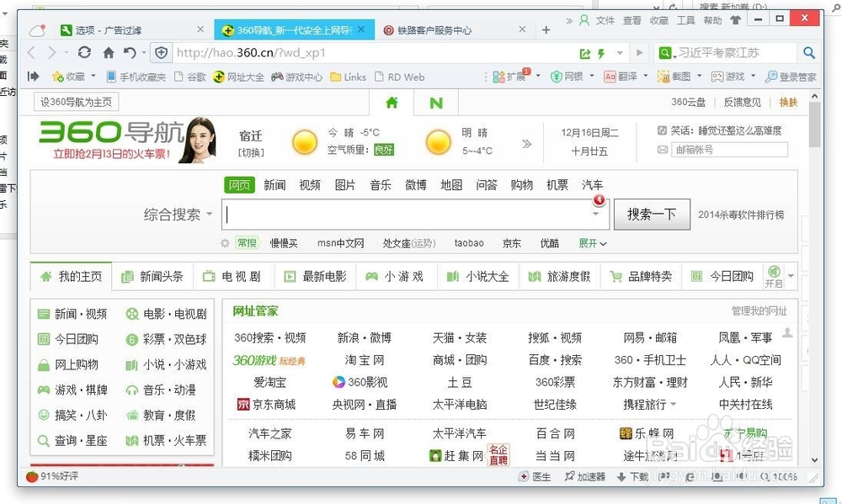Select the 机票 search category
Viewport: 842px width, 504px height.
(557, 184)
